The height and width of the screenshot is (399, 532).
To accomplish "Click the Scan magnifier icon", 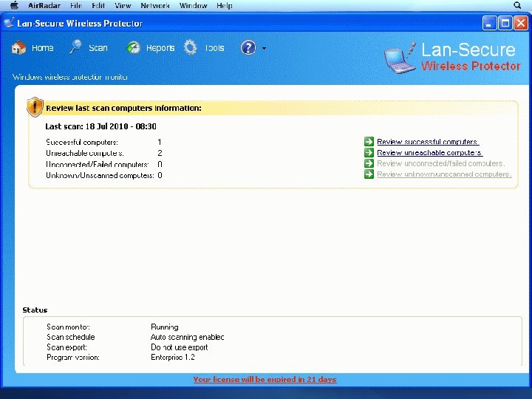I will (76, 47).
